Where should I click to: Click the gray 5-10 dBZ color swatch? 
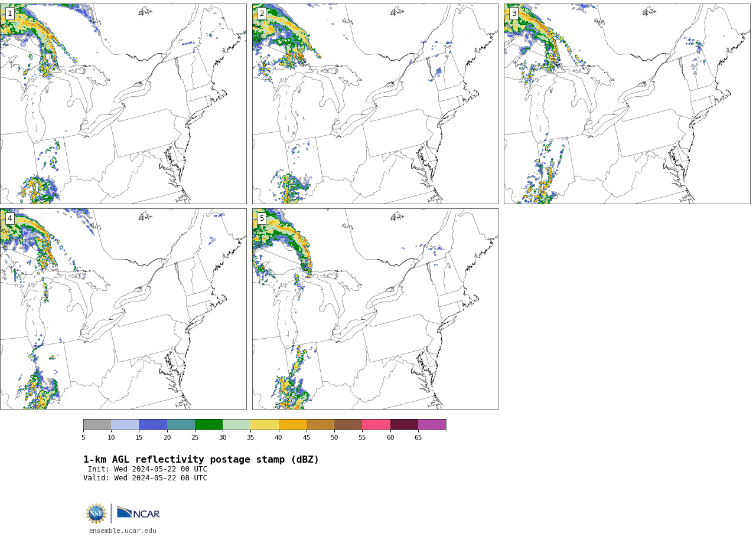coord(97,425)
